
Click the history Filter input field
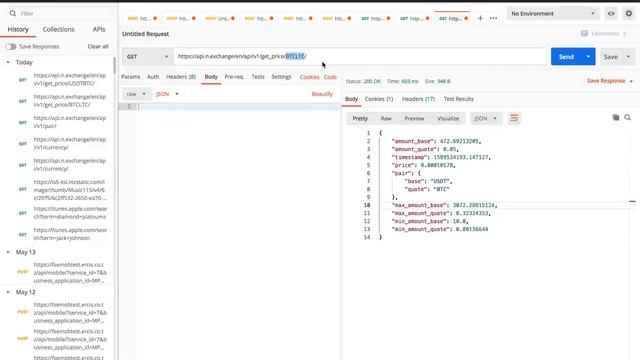coord(59,13)
